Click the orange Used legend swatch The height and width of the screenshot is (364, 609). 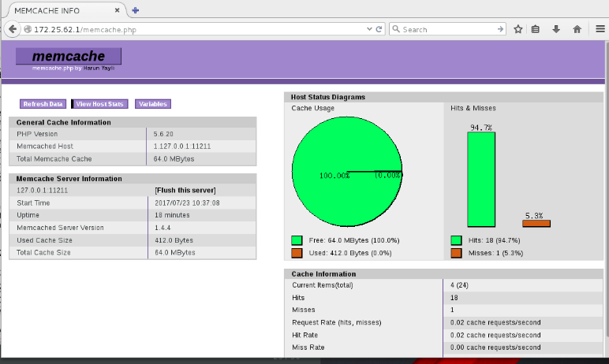pyautogui.click(x=297, y=253)
